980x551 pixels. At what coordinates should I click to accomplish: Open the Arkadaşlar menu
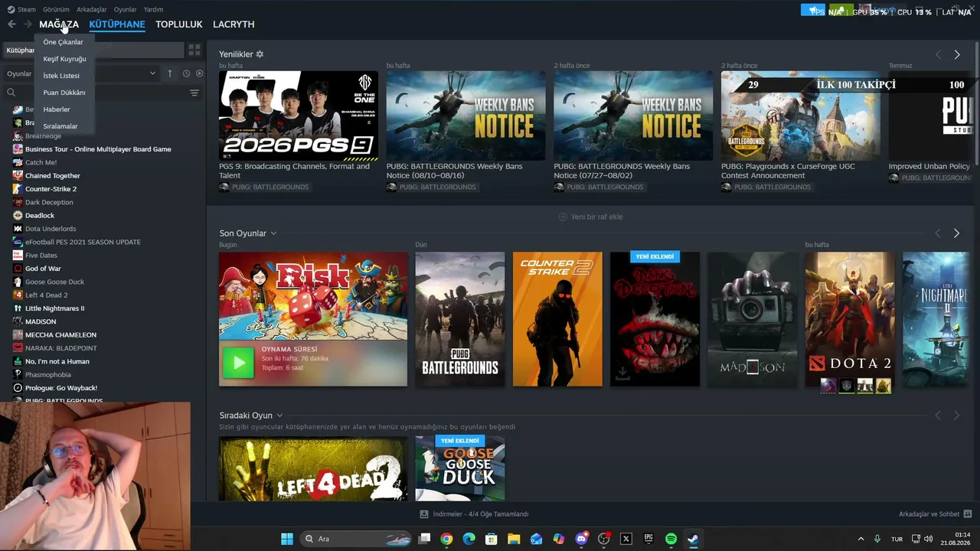pos(92,9)
